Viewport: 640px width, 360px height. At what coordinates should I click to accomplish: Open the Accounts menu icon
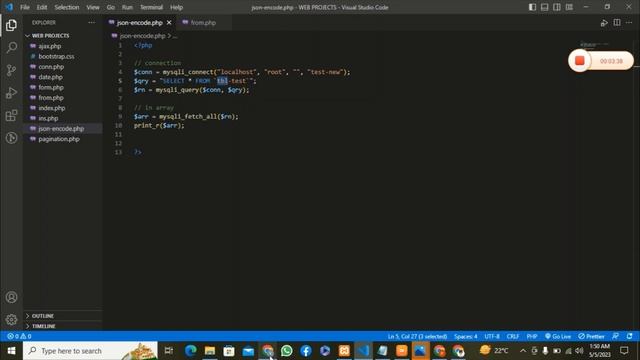[x=11, y=297]
